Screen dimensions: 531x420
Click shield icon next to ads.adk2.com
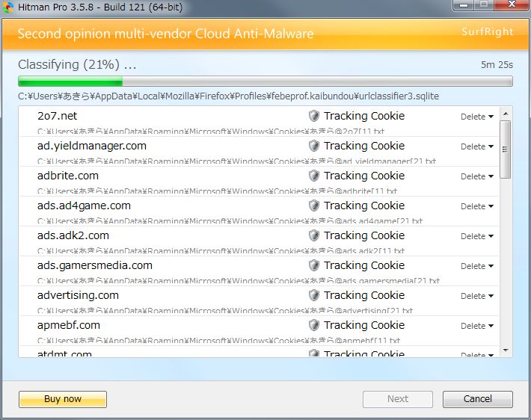pos(314,235)
